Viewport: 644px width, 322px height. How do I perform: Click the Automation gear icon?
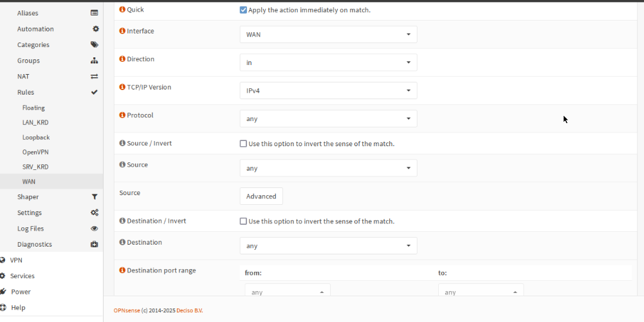click(x=95, y=29)
